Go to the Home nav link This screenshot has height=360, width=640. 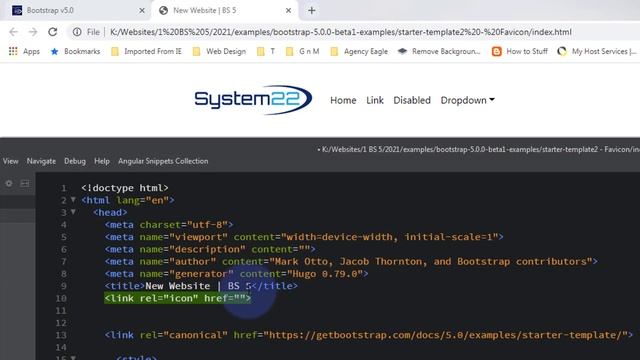tap(343, 100)
